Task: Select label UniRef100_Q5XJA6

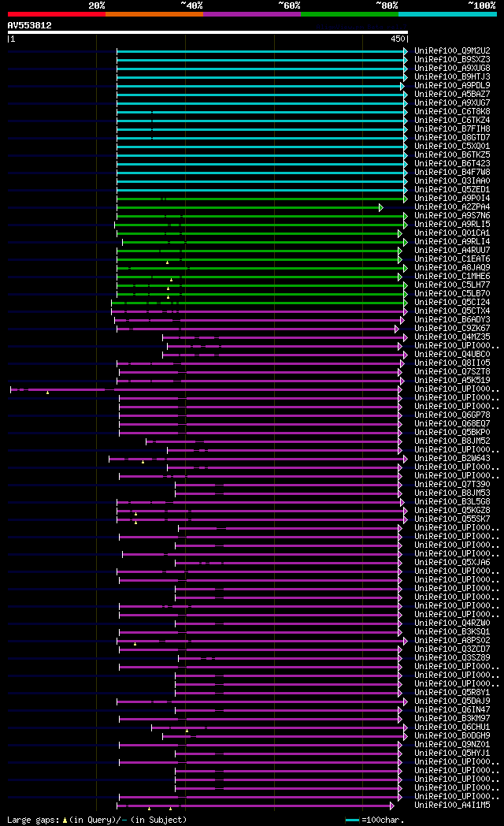Action: click(x=452, y=563)
